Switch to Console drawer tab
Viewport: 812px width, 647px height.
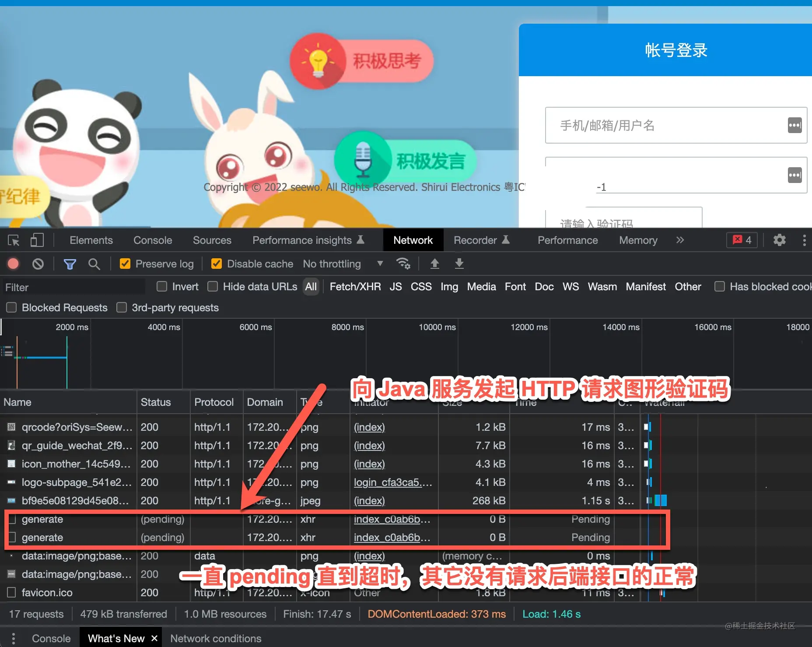point(51,638)
